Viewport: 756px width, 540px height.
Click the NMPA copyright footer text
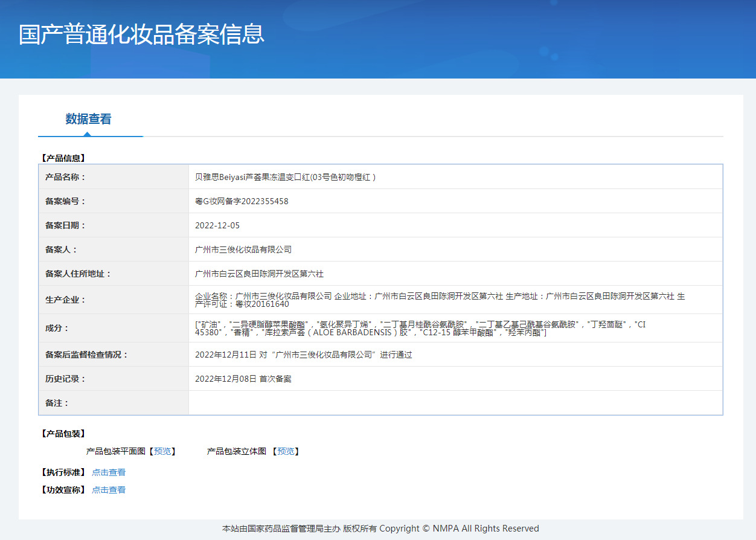tap(380, 529)
